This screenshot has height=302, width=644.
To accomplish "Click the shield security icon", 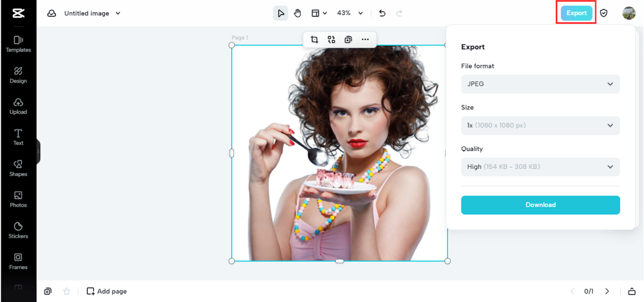I will [604, 13].
